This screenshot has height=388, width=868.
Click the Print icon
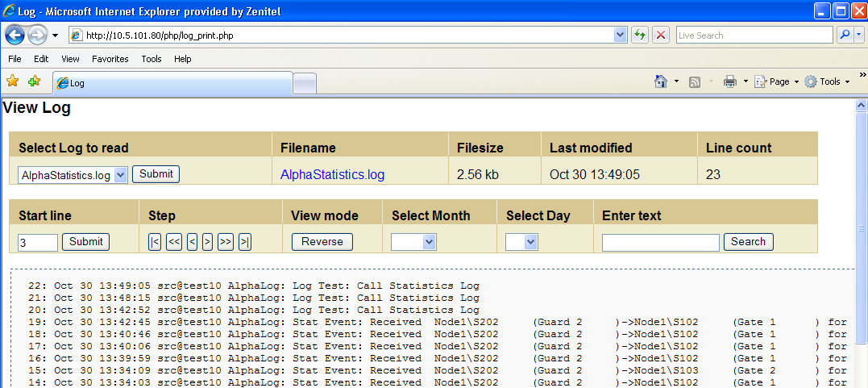coord(730,82)
